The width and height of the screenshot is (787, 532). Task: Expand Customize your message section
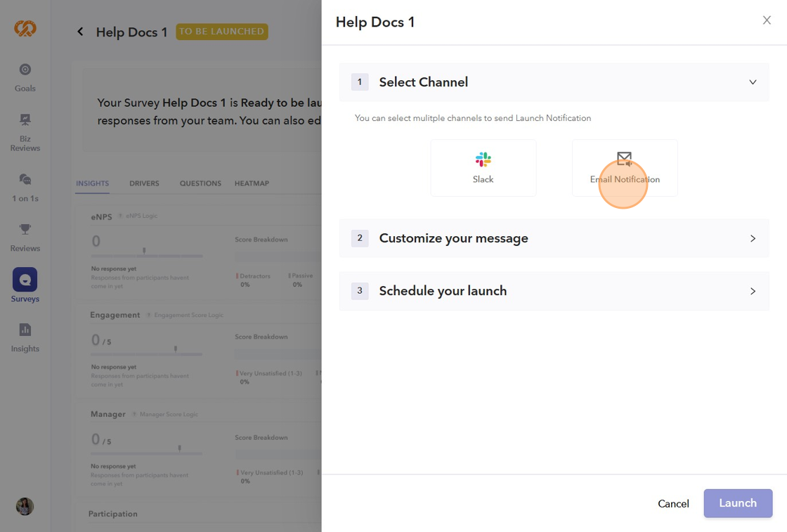[753, 238]
